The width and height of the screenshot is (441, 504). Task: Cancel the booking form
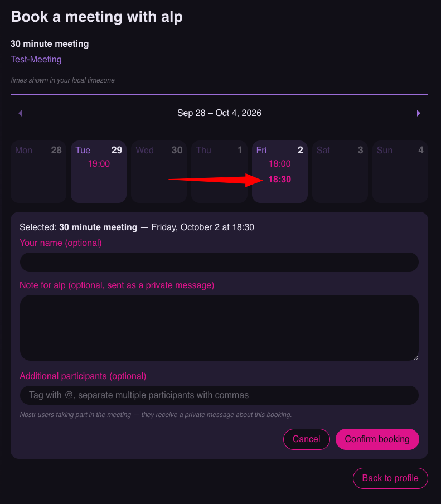coord(306,439)
